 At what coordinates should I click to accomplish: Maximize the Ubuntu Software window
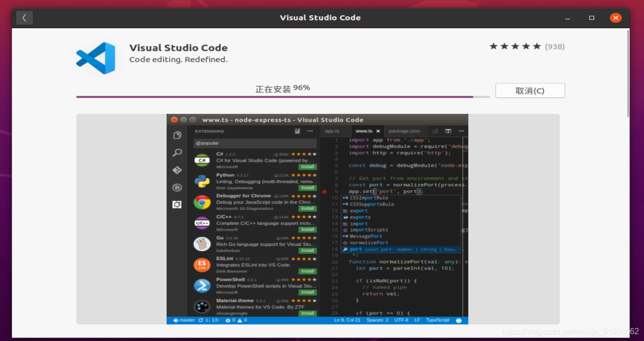592,18
